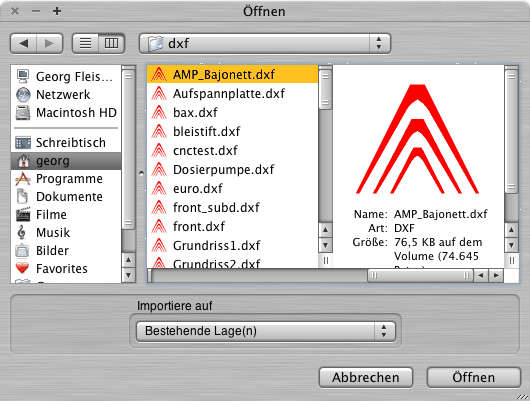Screen dimensions: 530x401
Task: Select Favorites in the sidebar
Action: pyautogui.click(x=66, y=268)
